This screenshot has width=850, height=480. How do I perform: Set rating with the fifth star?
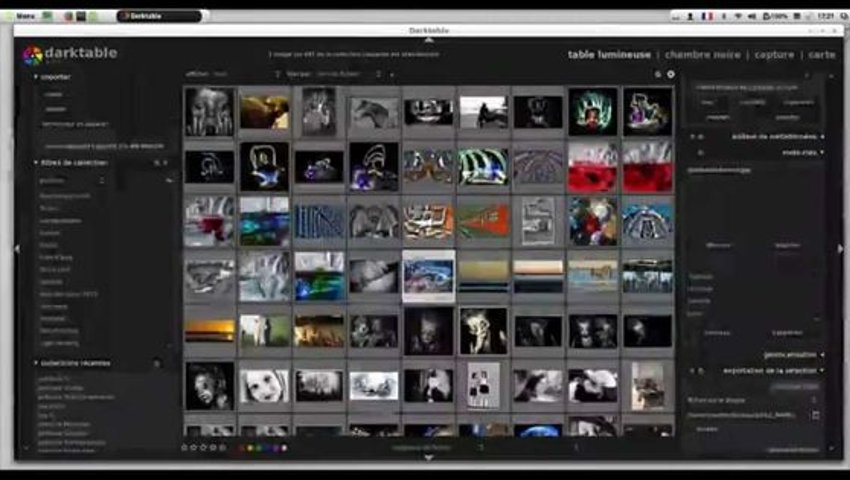222,448
